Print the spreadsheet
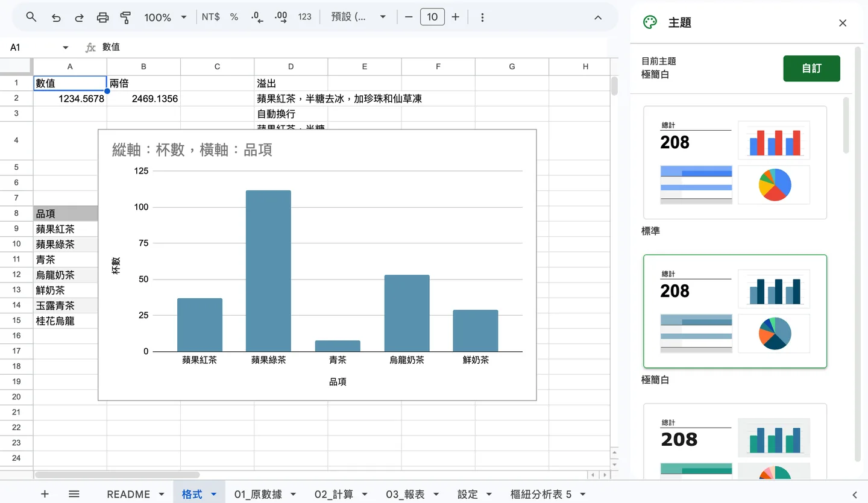868x503 pixels. point(102,17)
